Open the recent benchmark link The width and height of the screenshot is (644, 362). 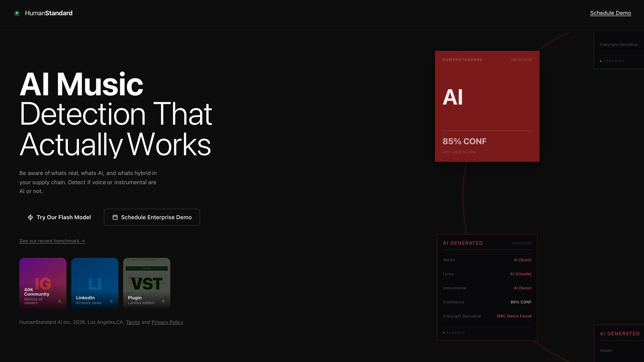52,241
